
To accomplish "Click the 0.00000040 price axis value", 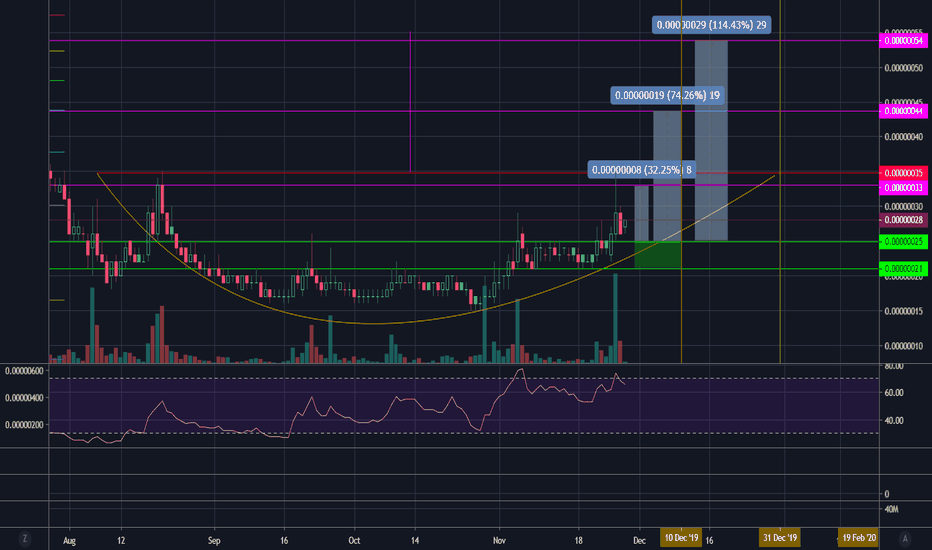I will 903,137.
